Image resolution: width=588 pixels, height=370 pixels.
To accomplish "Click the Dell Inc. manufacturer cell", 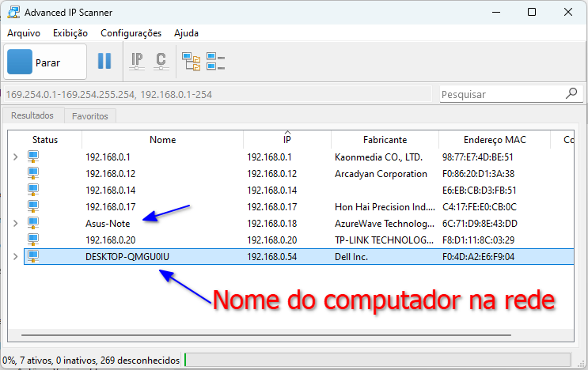I will tap(351, 257).
